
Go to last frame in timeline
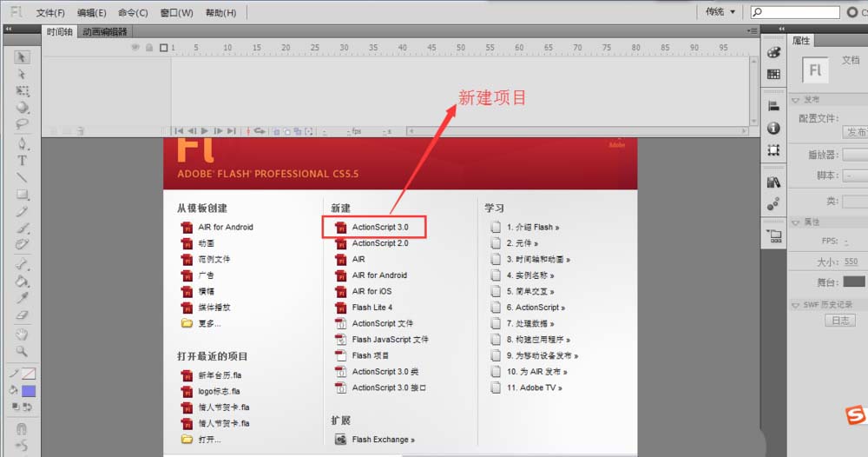coord(232,131)
